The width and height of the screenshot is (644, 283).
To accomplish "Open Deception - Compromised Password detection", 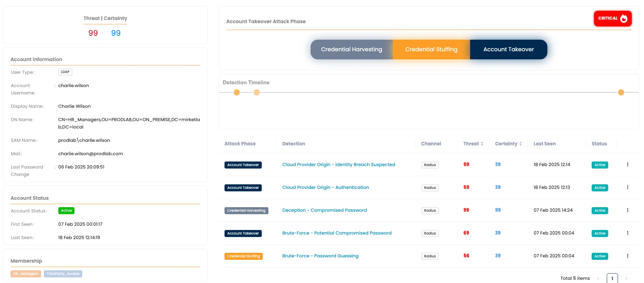I will point(325,210).
